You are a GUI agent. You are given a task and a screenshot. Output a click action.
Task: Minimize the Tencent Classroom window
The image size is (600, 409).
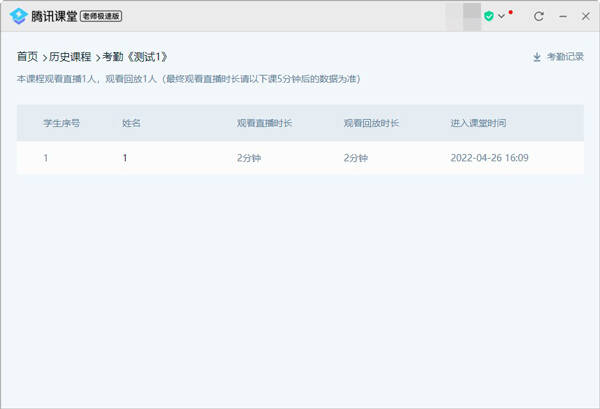point(563,16)
